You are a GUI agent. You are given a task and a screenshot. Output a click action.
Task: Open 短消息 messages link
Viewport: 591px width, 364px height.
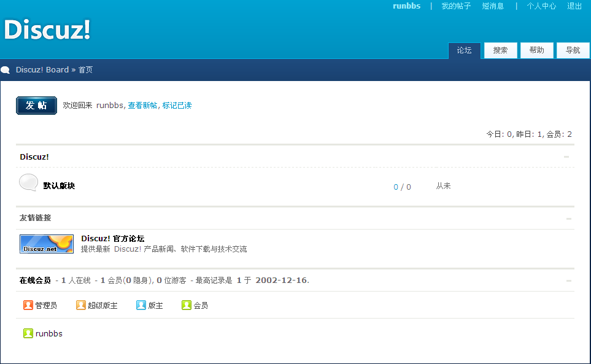(493, 6)
